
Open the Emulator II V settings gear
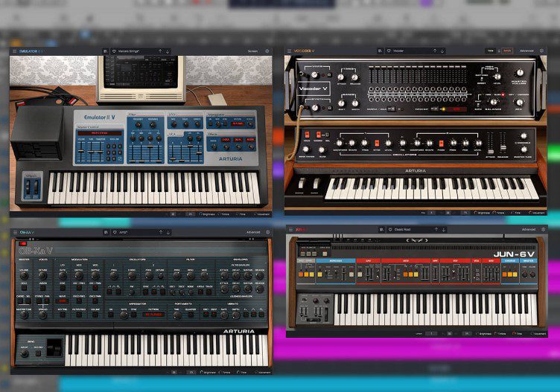pyautogui.click(x=267, y=51)
